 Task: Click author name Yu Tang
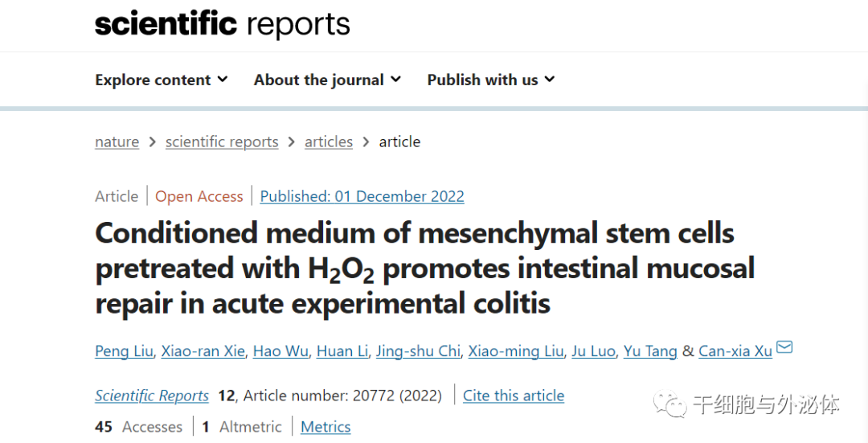[x=650, y=351]
